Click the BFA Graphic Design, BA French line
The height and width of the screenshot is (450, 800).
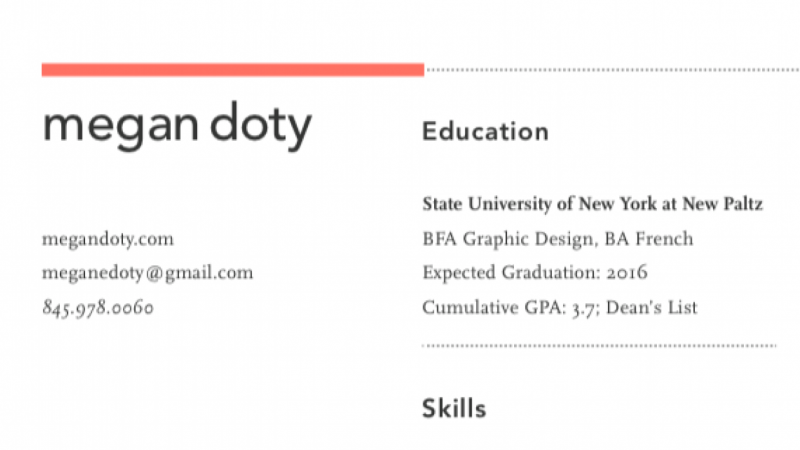click(x=558, y=239)
